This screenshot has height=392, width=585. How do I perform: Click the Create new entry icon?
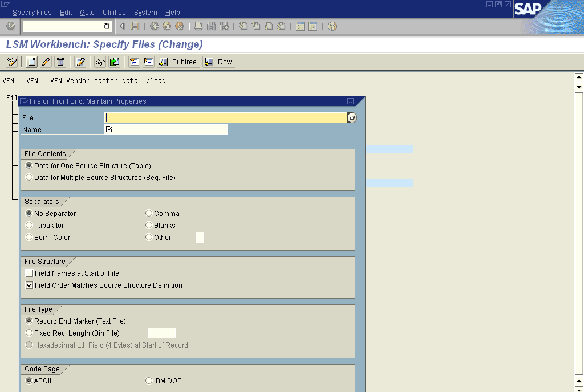(x=32, y=62)
